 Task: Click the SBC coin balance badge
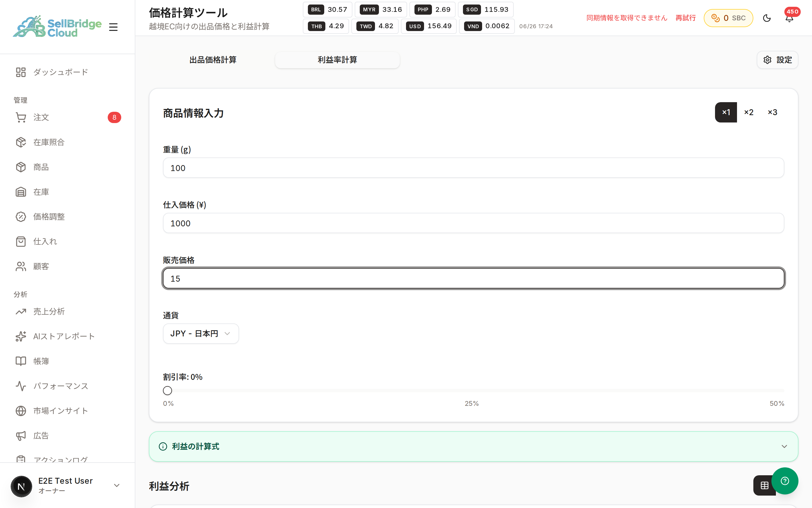pyautogui.click(x=728, y=18)
